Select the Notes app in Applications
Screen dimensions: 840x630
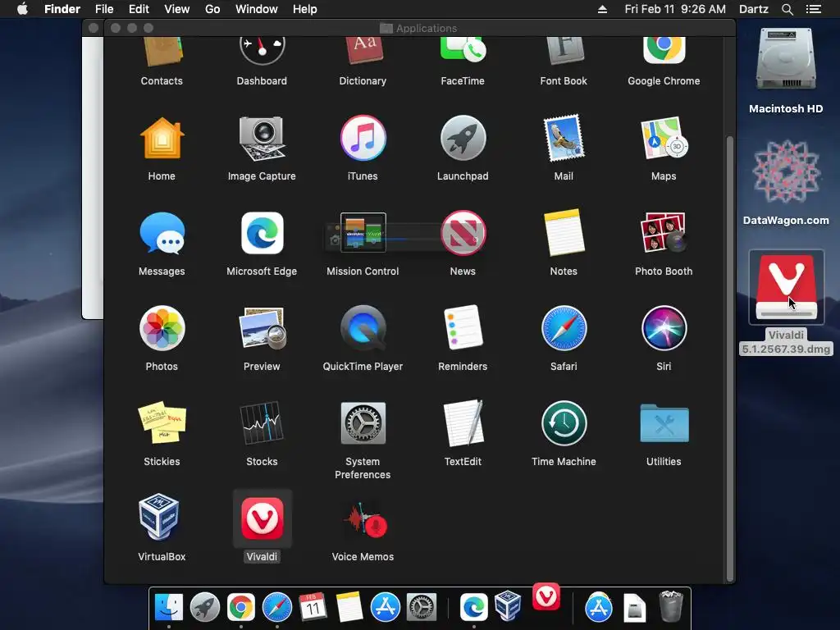pyautogui.click(x=564, y=233)
